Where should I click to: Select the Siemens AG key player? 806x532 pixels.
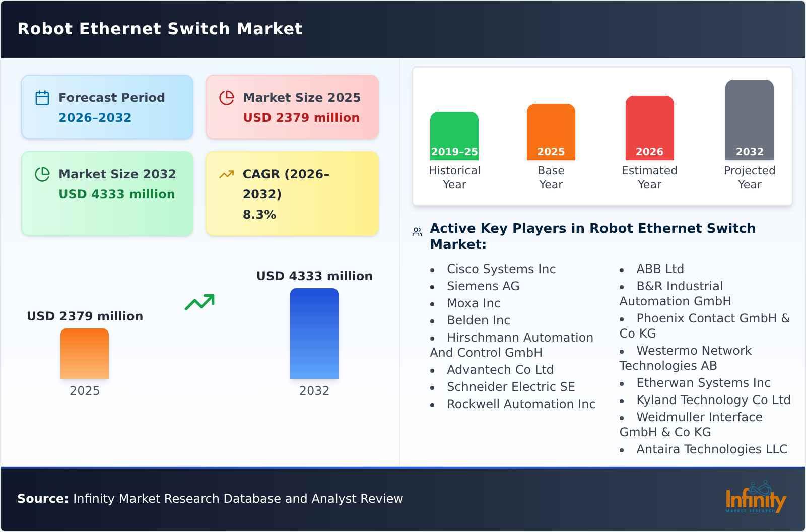pos(483,286)
